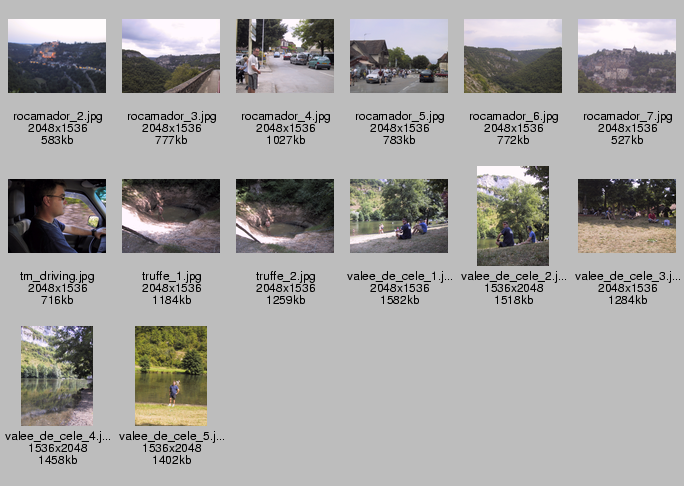684x486 pixels.
Task: Select the valee_de_cele_1 riverside thumbnail
Action: (399, 216)
